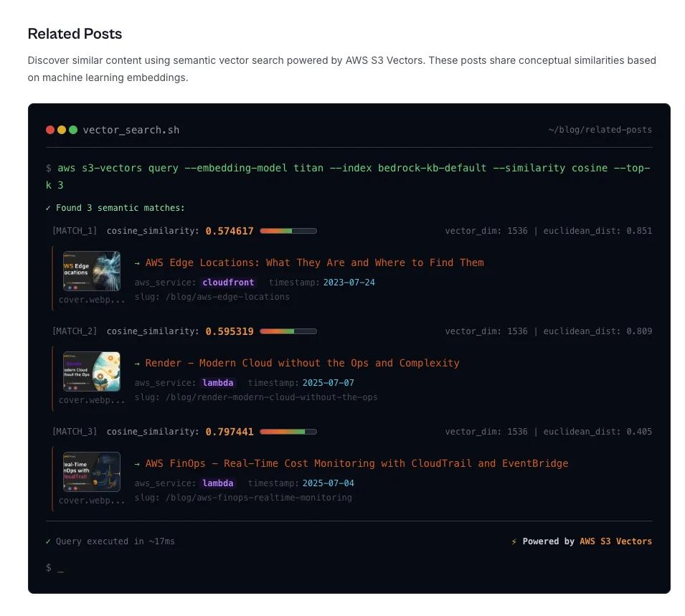Screen dimensions: 685x616
Task: Click the Render post cover thumbnail
Action: pyautogui.click(x=92, y=371)
